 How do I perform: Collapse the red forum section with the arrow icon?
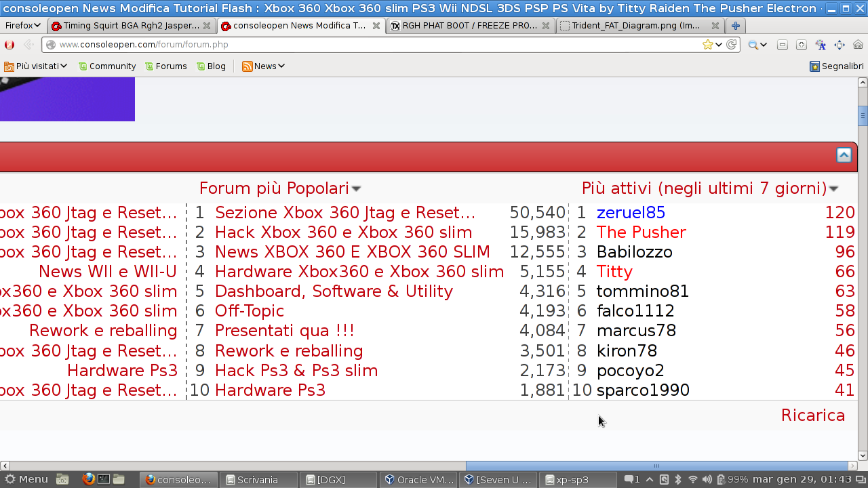click(x=844, y=155)
